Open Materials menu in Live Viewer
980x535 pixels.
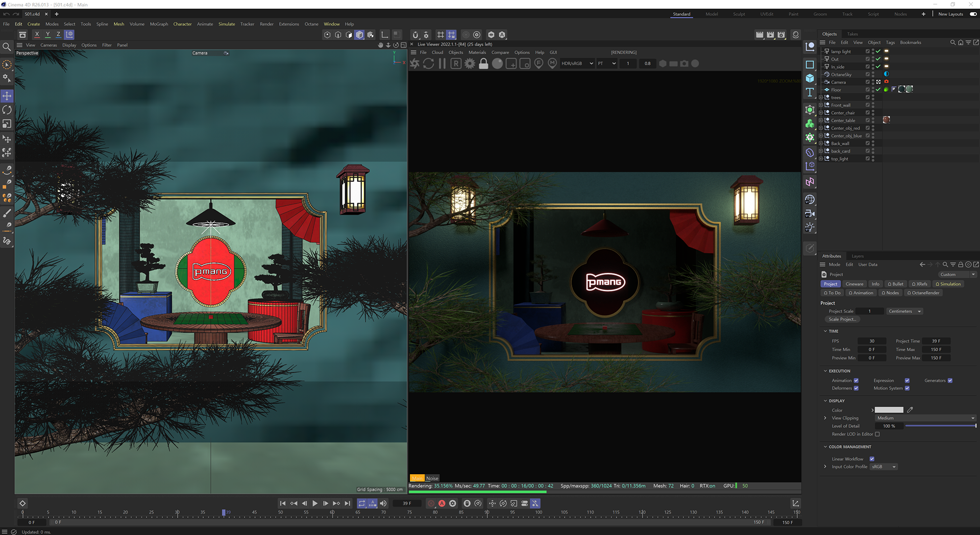[x=477, y=53]
